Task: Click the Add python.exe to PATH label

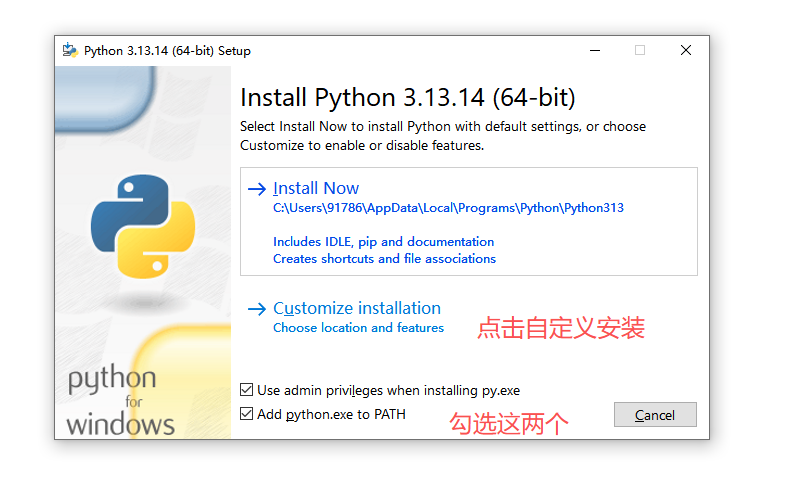Action: click(331, 414)
